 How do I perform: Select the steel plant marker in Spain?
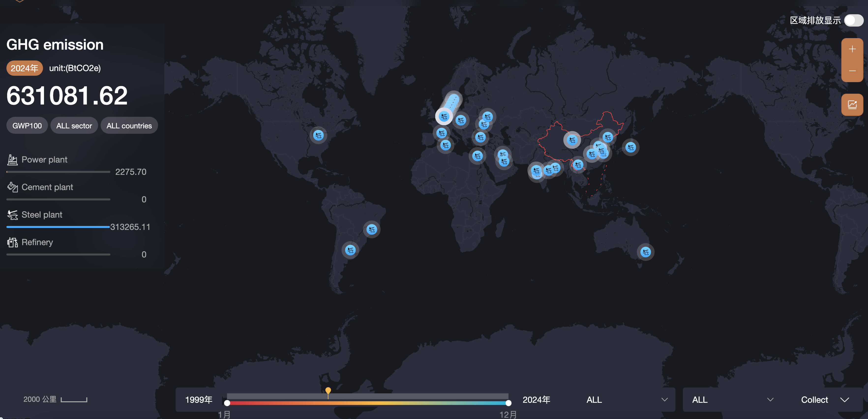pos(445,145)
